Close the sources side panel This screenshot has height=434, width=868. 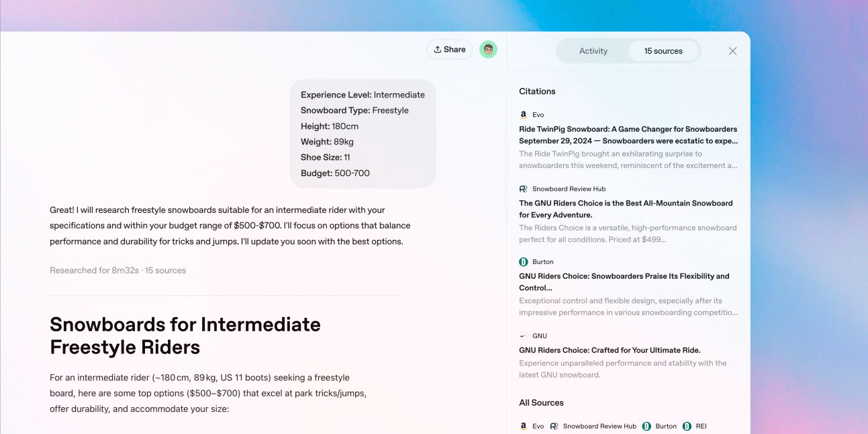(x=732, y=51)
